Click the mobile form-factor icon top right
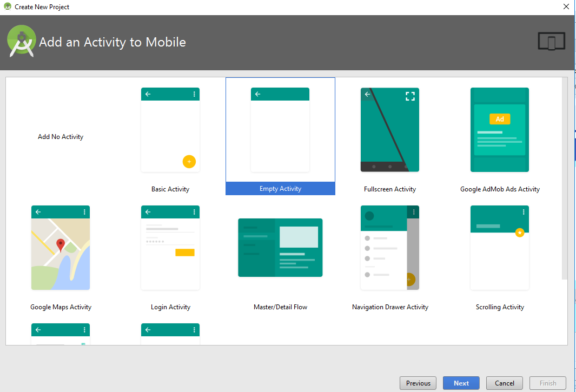This screenshot has width=576, height=392. (x=552, y=41)
